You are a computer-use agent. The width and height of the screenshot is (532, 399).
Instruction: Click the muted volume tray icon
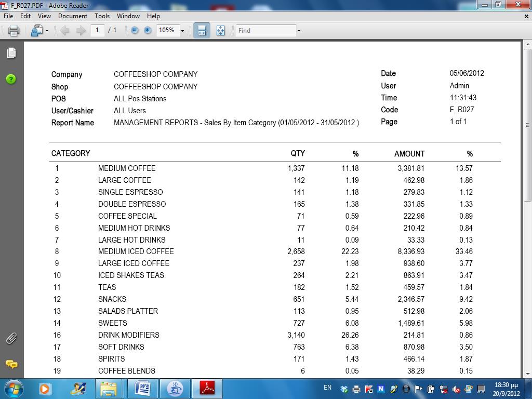[x=456, y=389]
